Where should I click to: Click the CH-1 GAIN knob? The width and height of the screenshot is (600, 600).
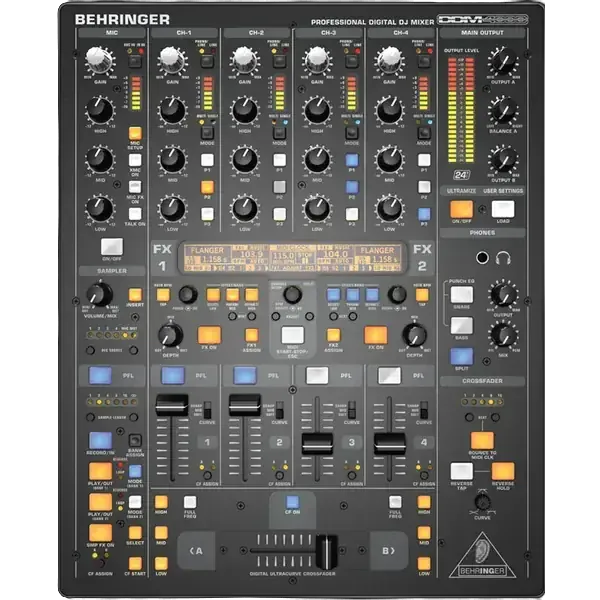(x=172, y=60)
